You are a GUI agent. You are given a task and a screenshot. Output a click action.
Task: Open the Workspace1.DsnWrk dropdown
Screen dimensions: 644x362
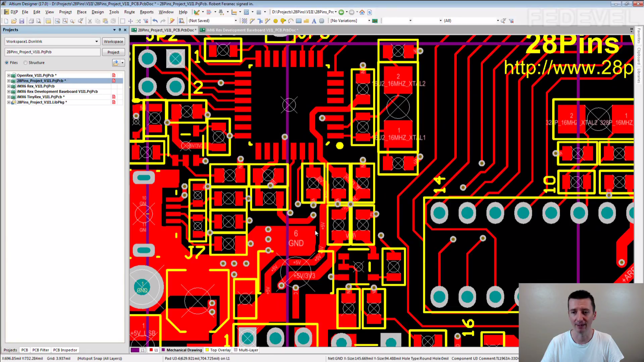[x=97, y=42]
